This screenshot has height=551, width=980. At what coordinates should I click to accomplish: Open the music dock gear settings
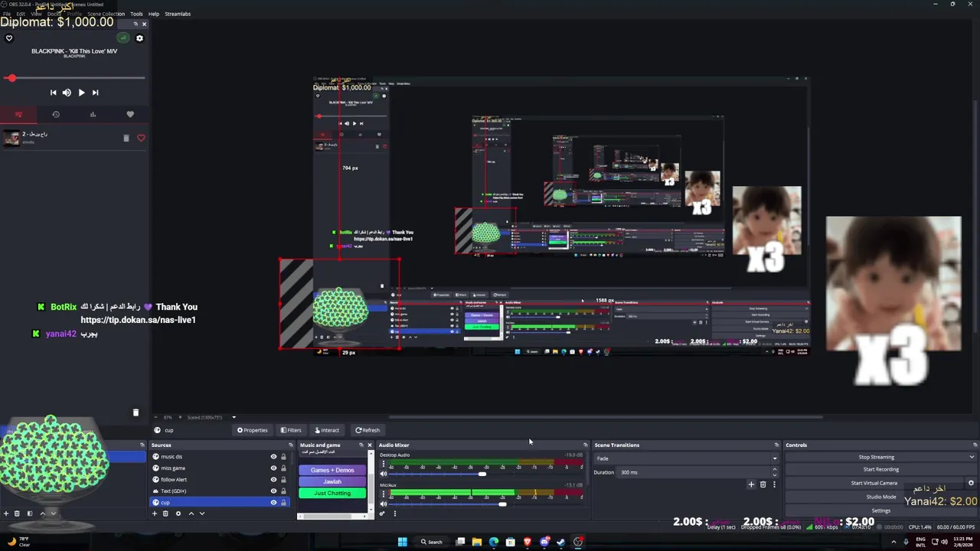139,38
